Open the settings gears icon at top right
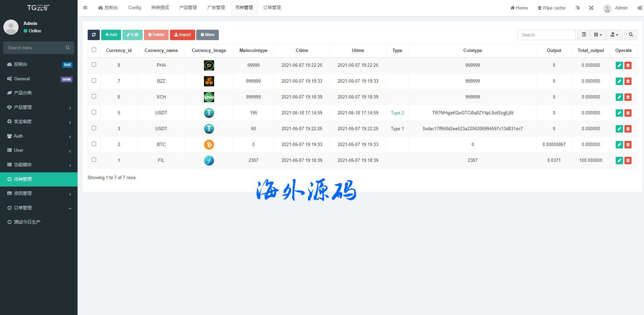Image resolution: width=644 pixels, height=315 pixels. (640, 8)
